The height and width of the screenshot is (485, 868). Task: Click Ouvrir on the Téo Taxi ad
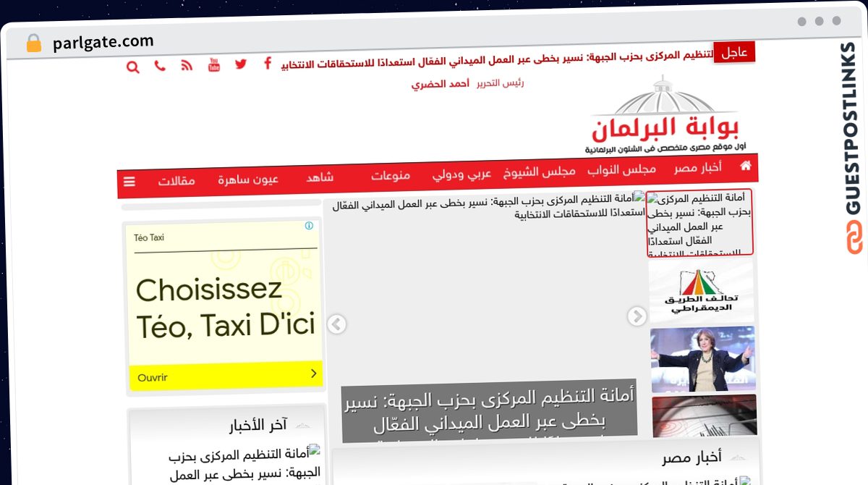click(153, 378)
